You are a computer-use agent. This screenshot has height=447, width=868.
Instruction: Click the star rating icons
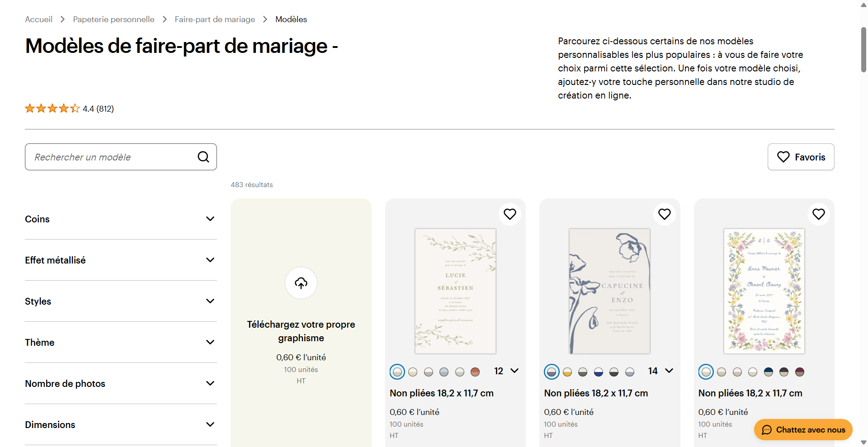[52, 108]
